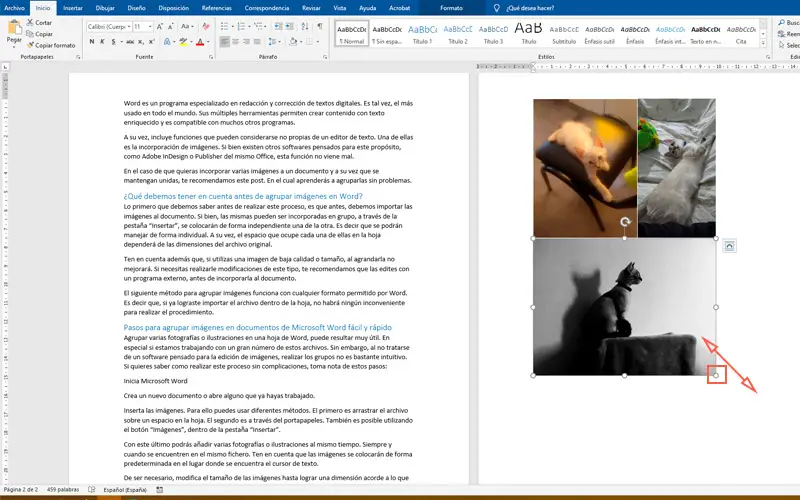
Task: Open layout options icon beside the image
Action: click(x=730, y=246)
